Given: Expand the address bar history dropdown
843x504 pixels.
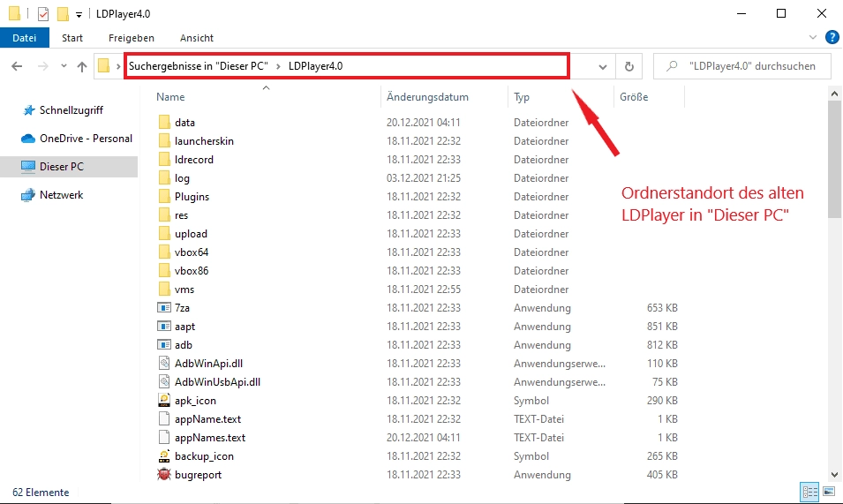Looking at the screenshot, I should [603, 66].
